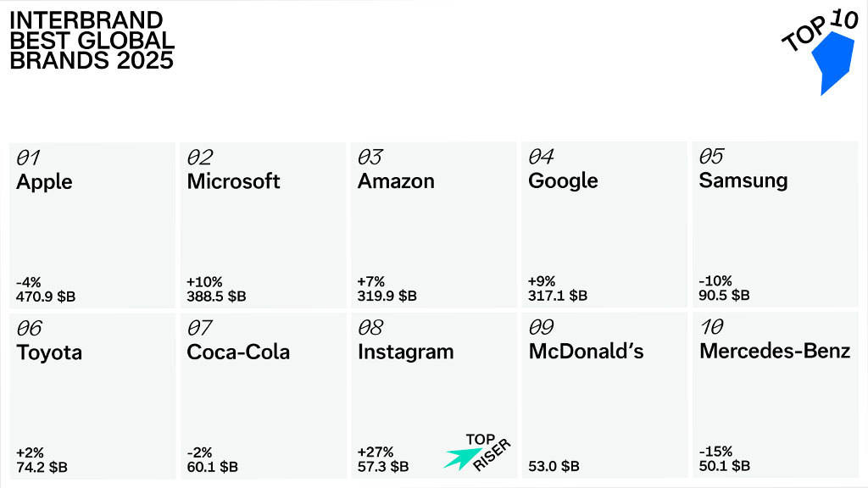Select the McDonald's brand tile
Viewport: 868px width, 488px height.
604,395
